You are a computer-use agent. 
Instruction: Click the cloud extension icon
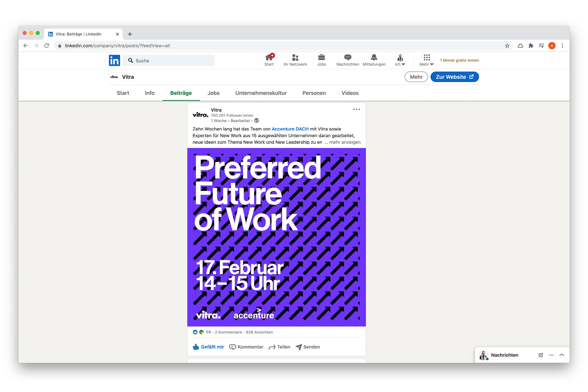point(520,46)
